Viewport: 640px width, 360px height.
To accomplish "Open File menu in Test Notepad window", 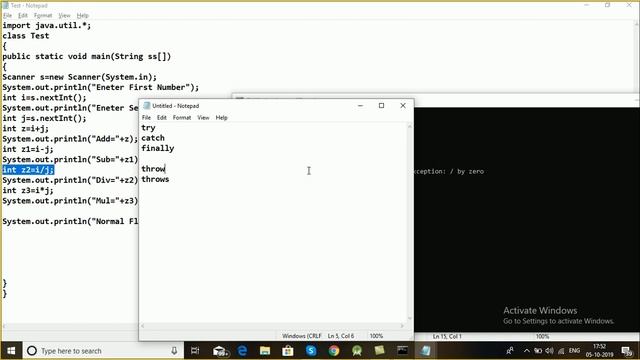I will coord(8,16).
